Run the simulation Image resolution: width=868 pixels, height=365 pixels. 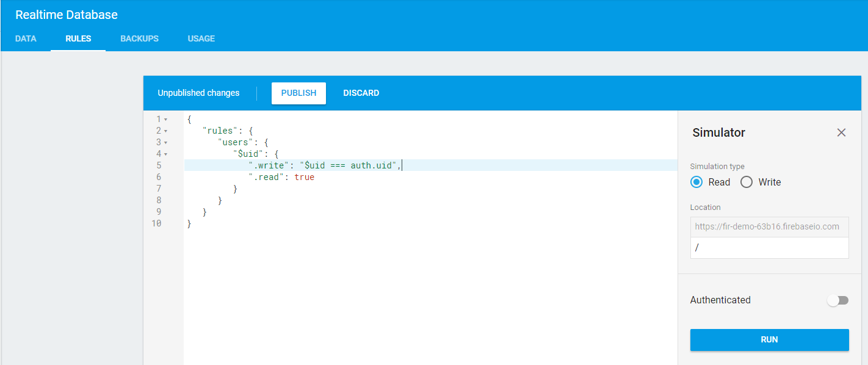(x=769, y=339)
